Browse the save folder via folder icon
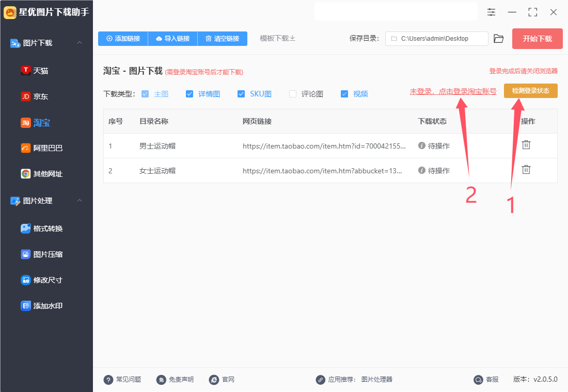The image size is (568, 392). [x=499, y=39]
